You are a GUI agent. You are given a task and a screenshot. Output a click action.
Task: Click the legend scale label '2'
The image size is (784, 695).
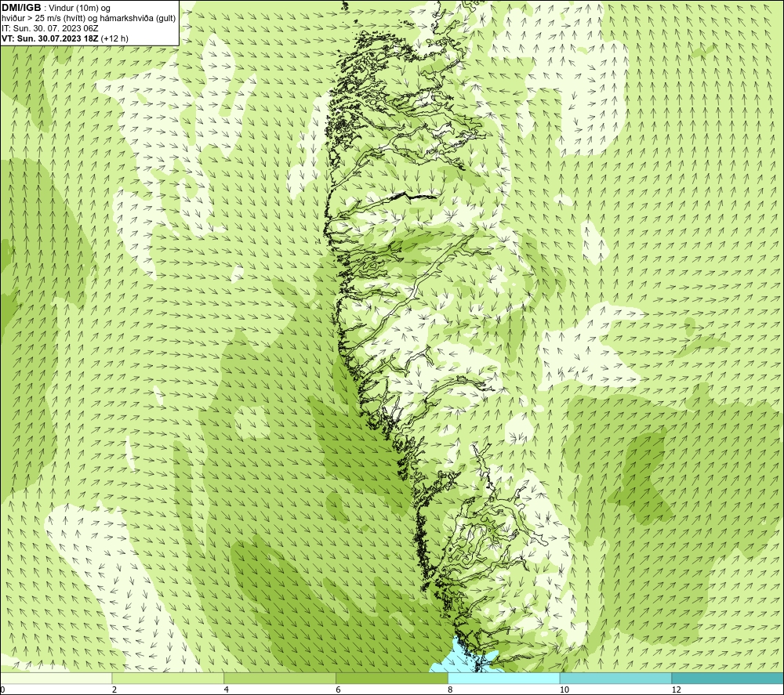tap(114, 690)
